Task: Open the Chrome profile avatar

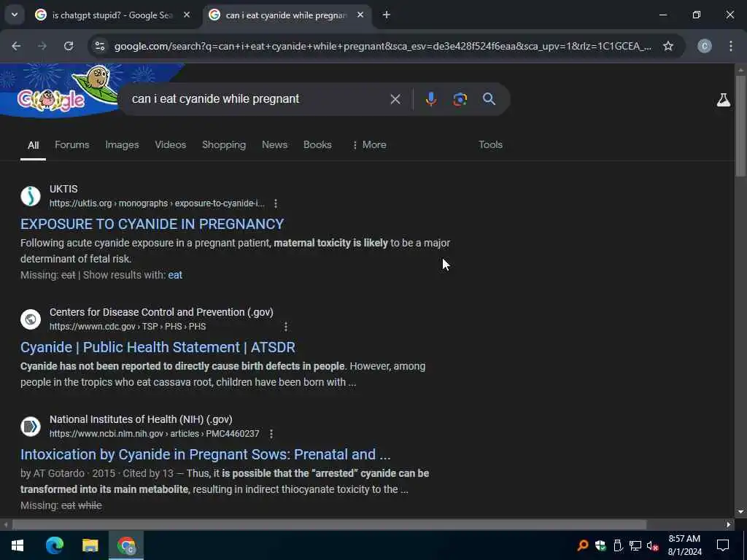Action: 705,46
